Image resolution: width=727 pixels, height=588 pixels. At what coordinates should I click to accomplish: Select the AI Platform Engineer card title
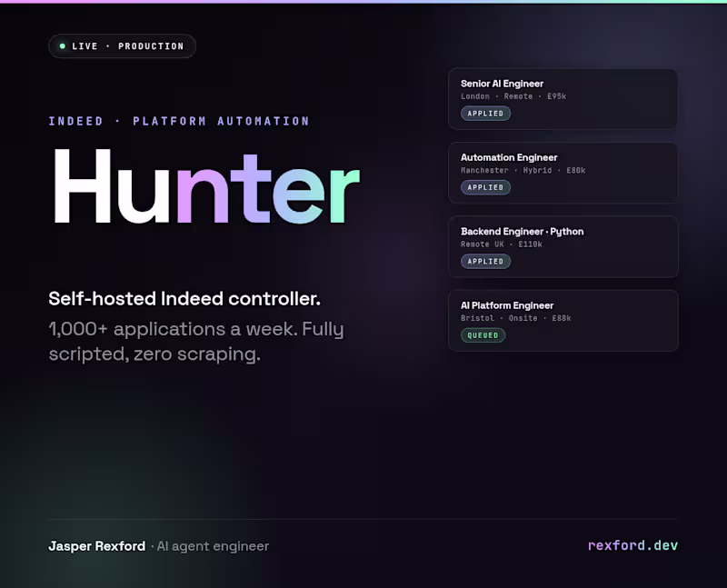pos(507,305)
